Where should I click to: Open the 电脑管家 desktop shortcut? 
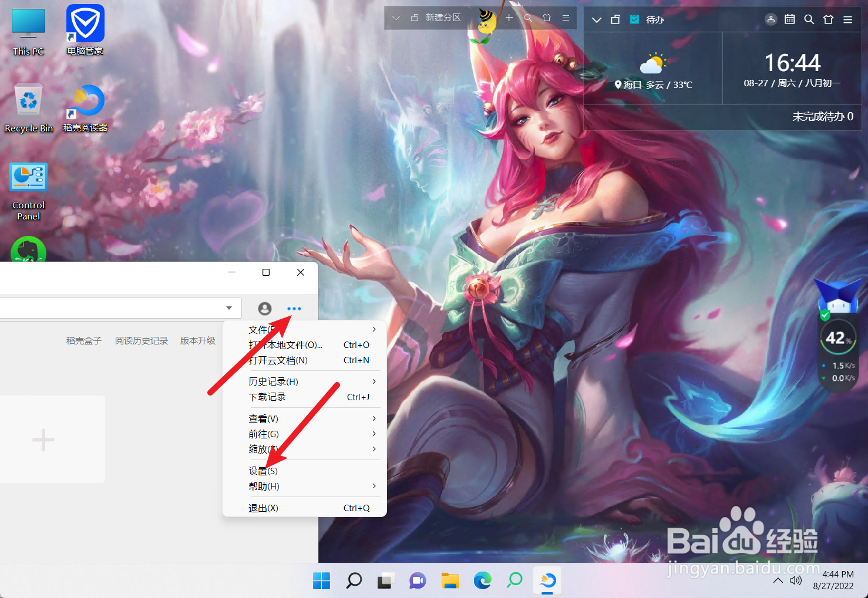click(x=85, y=31)
